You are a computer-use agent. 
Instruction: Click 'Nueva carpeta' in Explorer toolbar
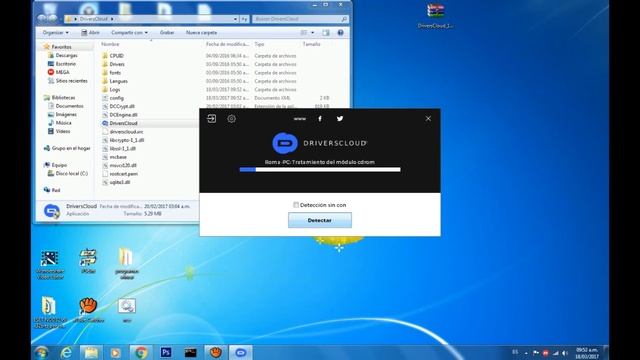point(202,33)
